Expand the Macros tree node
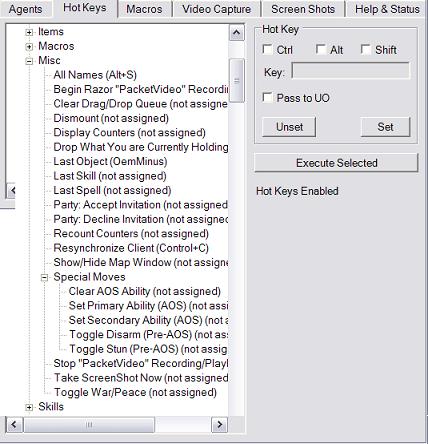This screenshot has height=444, width=428. click(29, 47)
